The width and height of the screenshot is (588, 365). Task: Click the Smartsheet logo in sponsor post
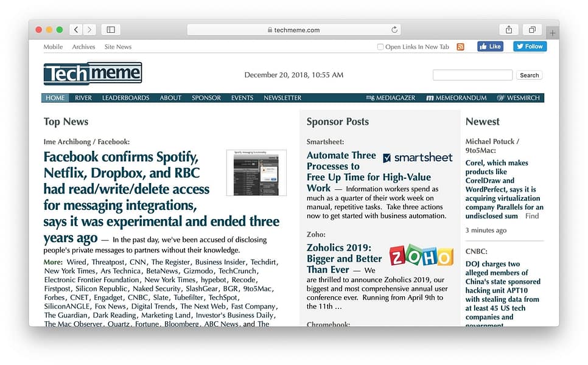click(418, 158)
